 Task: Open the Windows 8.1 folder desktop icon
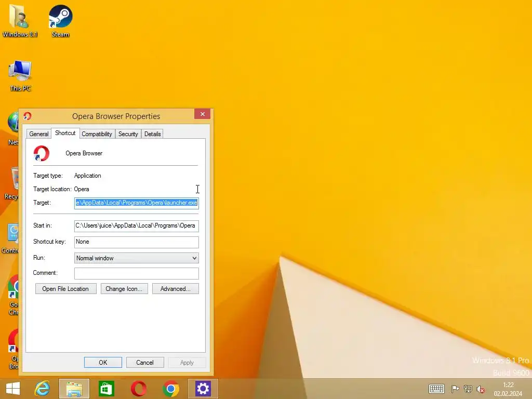point(20,20)
